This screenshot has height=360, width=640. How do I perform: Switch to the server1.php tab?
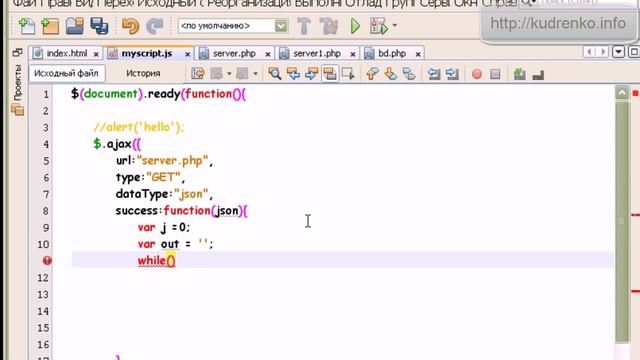pyautogui.click(x=317, y=53)
